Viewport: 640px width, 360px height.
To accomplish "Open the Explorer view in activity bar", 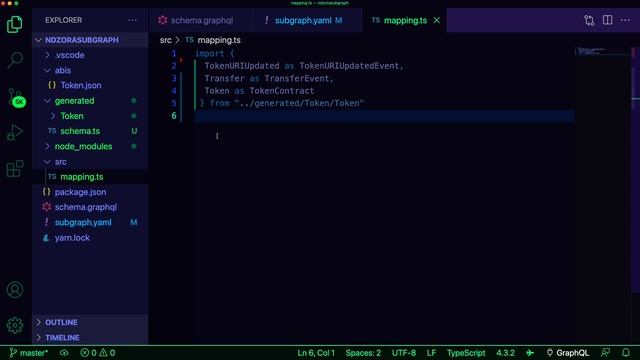I will point(15,25).
